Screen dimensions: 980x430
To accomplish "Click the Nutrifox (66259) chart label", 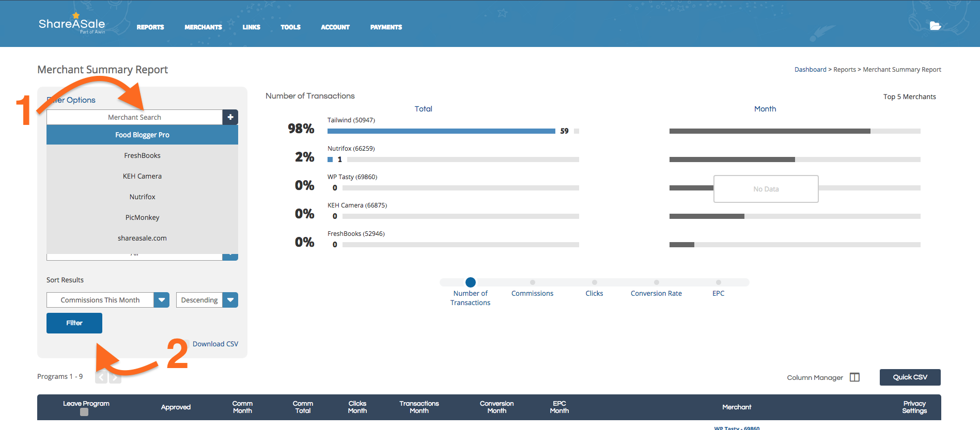I will (x=351, y=149).
